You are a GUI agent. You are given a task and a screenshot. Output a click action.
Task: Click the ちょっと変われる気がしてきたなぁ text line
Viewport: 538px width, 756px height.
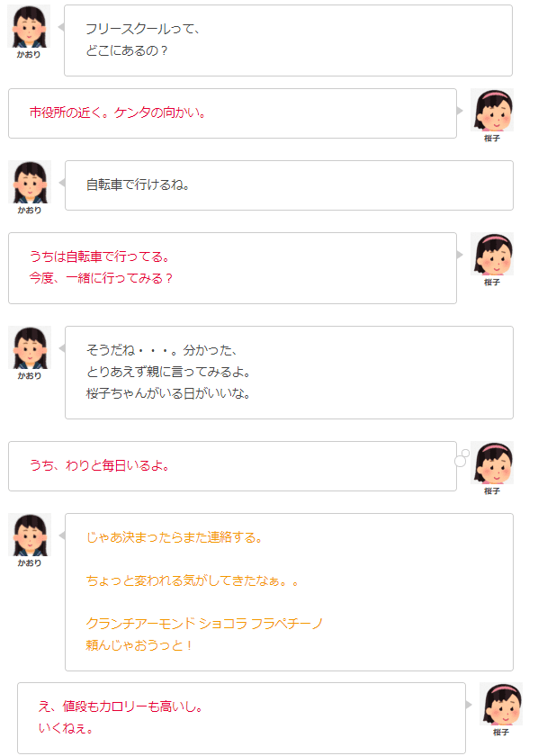[x=192, y=580]
